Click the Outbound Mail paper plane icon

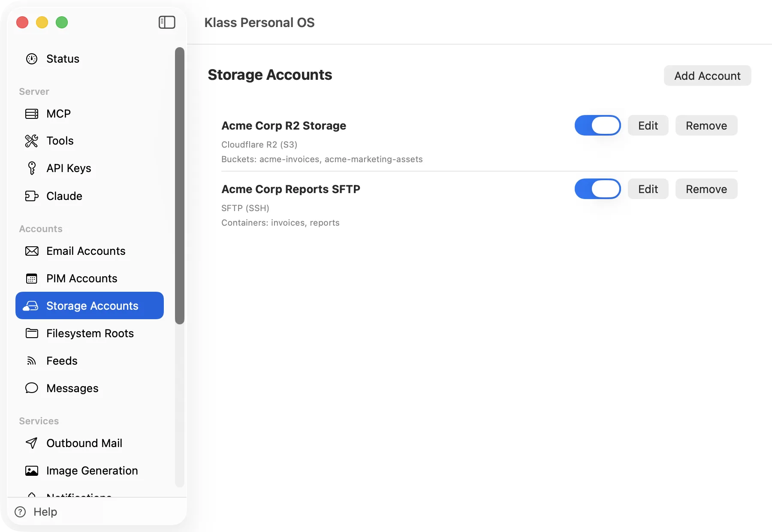pos(32,443)
